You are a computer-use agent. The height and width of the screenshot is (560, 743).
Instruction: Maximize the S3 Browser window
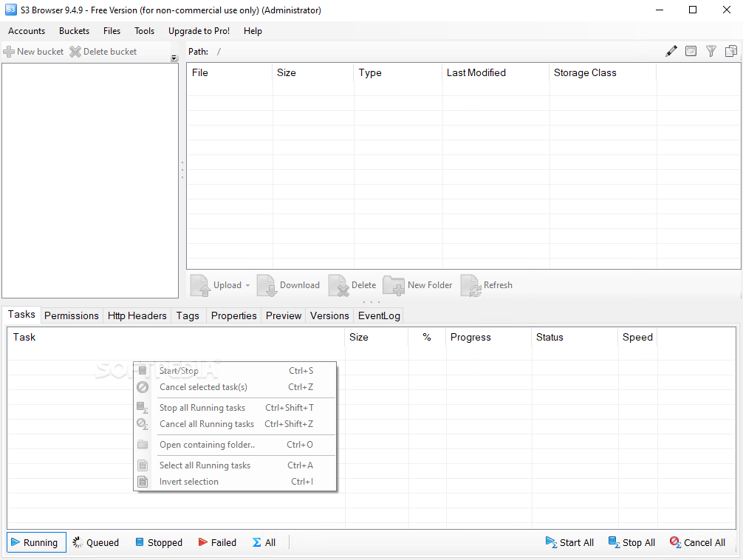click(x=693, y=10)
